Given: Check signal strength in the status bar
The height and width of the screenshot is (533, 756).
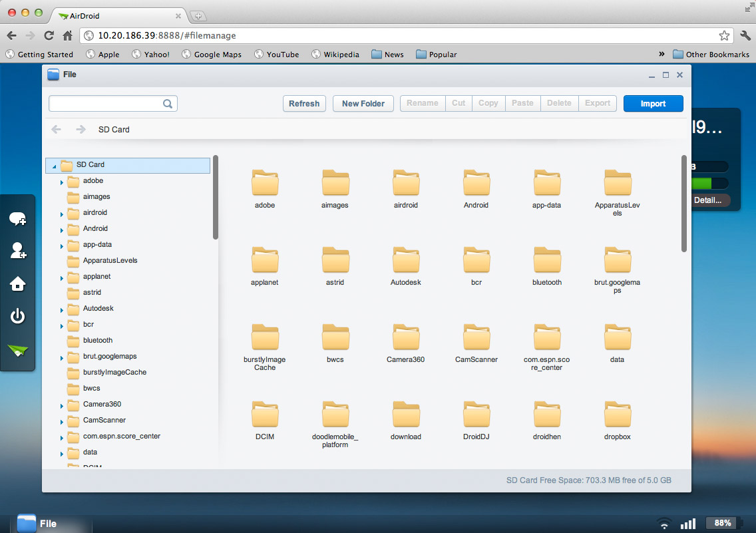Looking at the screenshot, I should 688,523.
